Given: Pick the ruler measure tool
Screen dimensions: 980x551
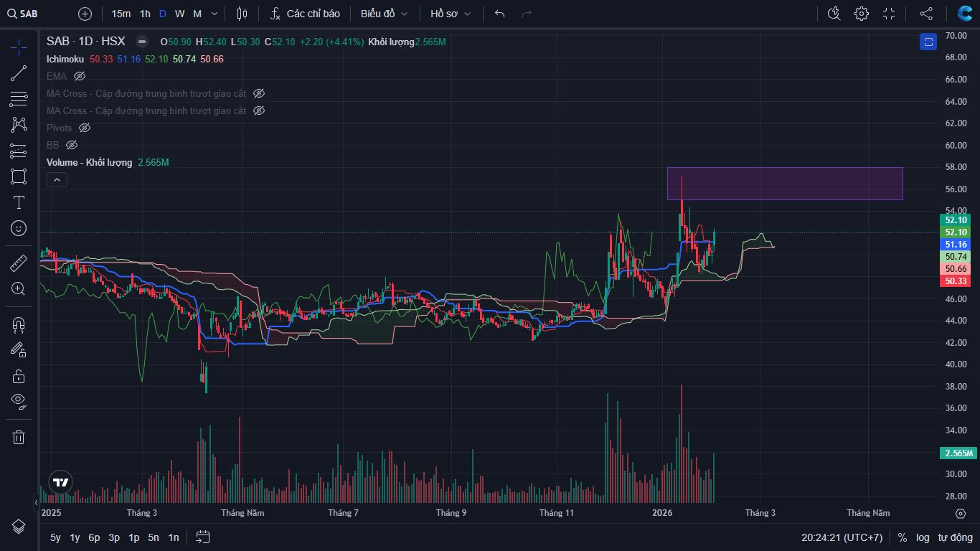Looking at the screenshot, I should coord(19,263).
